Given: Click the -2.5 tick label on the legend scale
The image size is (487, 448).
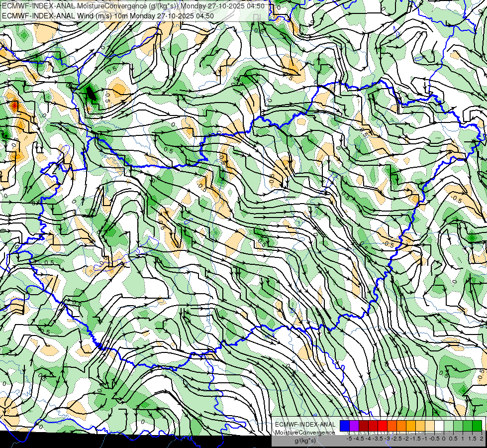Looking at the screenshot, I should coord(396,439).
